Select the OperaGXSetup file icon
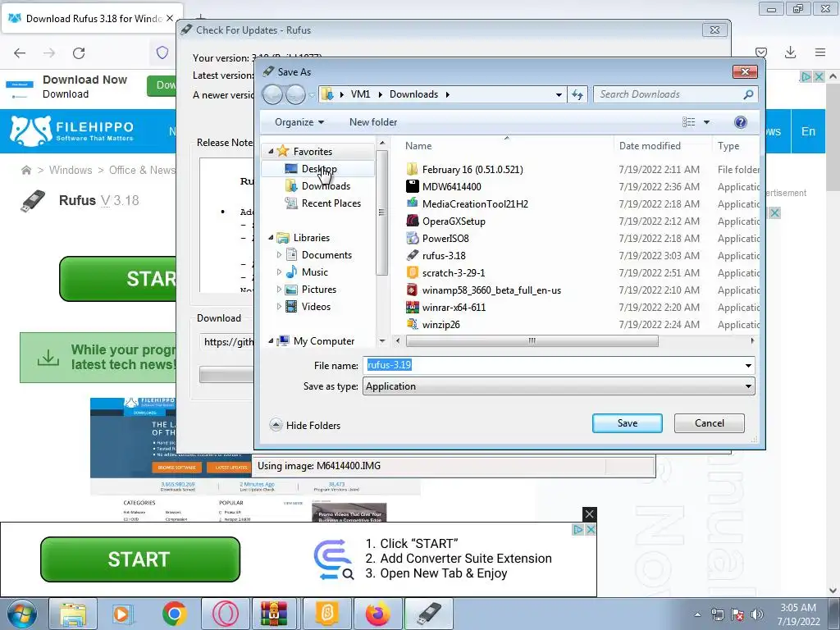Screen dimensions: 840x630 [x=412, y=221]
